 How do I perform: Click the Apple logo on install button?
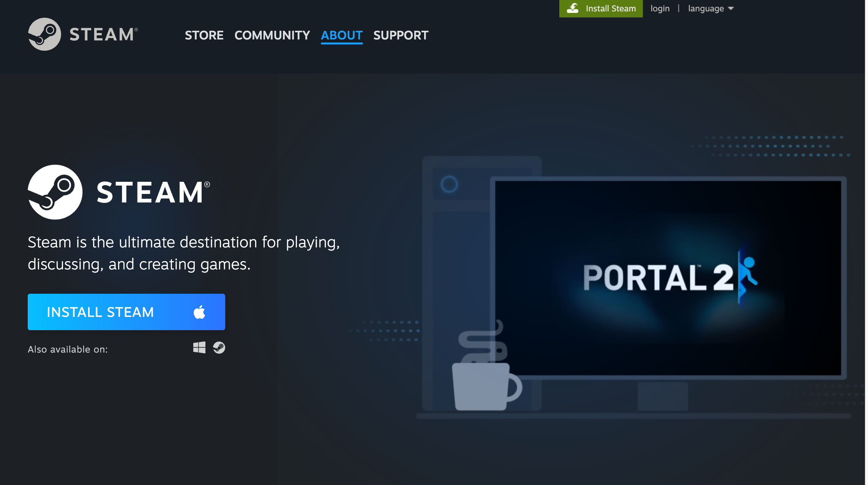pyautogui.click(x=199, y=312)
